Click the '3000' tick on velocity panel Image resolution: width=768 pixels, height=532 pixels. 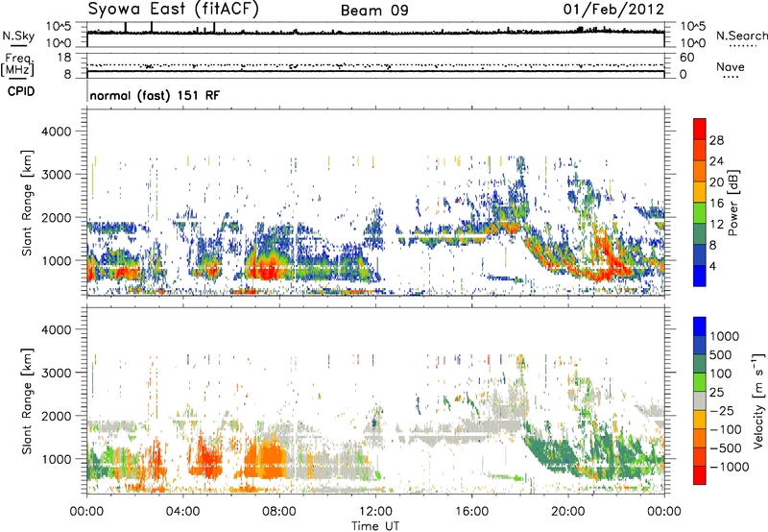coord(57,373)
